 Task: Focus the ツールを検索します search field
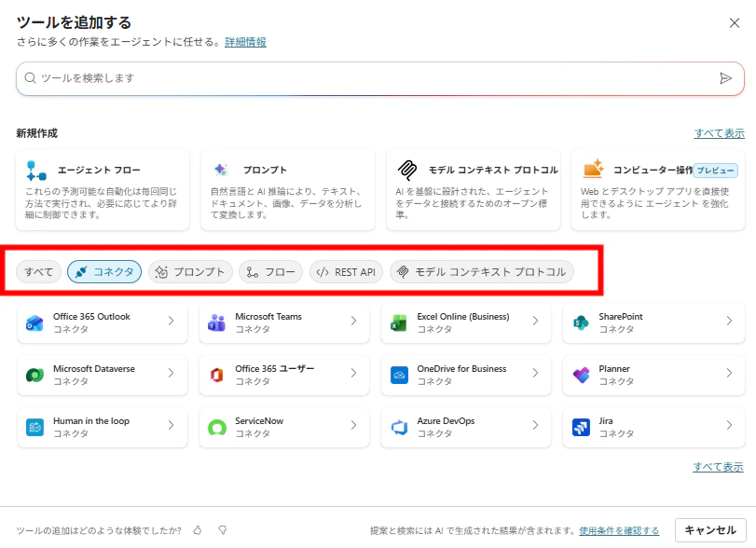pos(380,78)
